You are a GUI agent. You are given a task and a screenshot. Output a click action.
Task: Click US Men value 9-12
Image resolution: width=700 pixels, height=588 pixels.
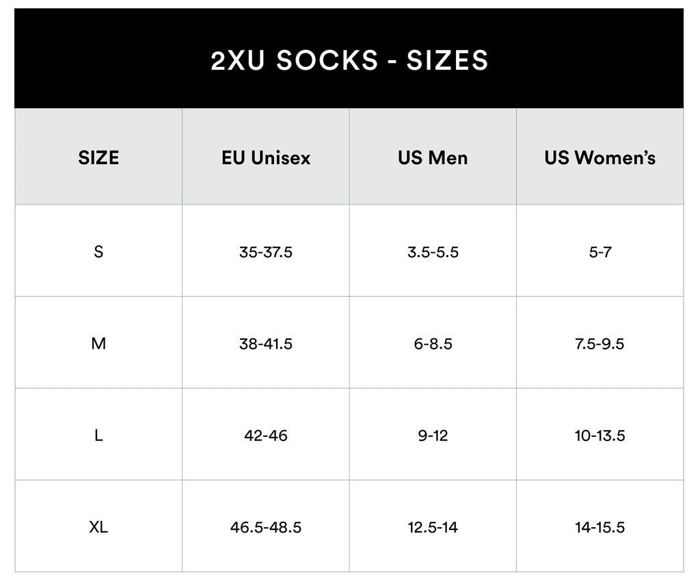click(x=433, y=436)
